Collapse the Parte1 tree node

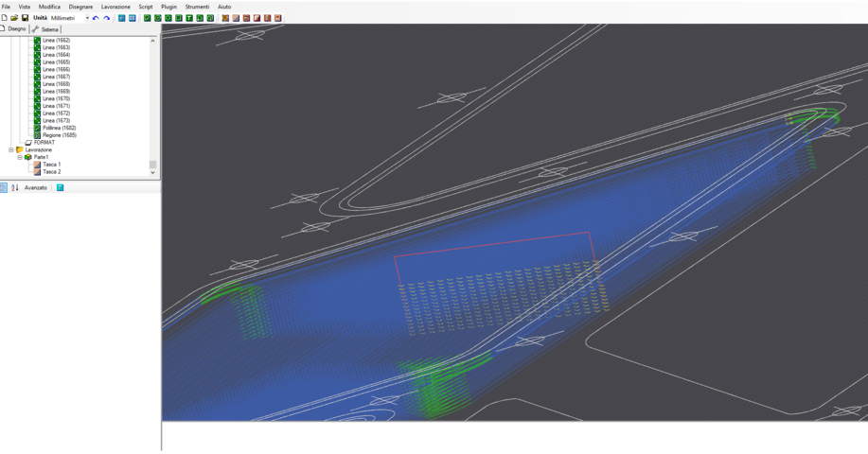click(20, 157)
